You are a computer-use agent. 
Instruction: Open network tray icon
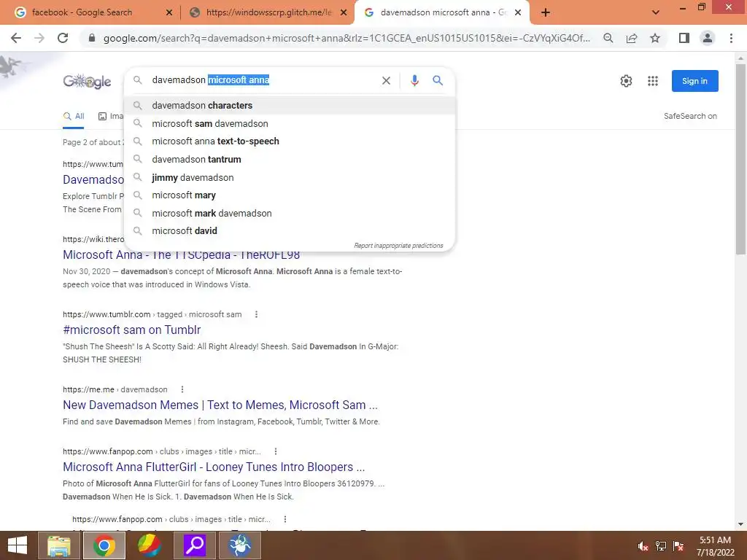coord(661,546)
